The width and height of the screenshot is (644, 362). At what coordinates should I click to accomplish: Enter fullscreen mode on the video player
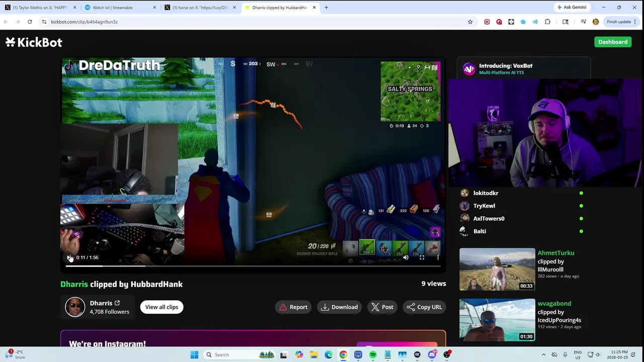coord(422,257)
